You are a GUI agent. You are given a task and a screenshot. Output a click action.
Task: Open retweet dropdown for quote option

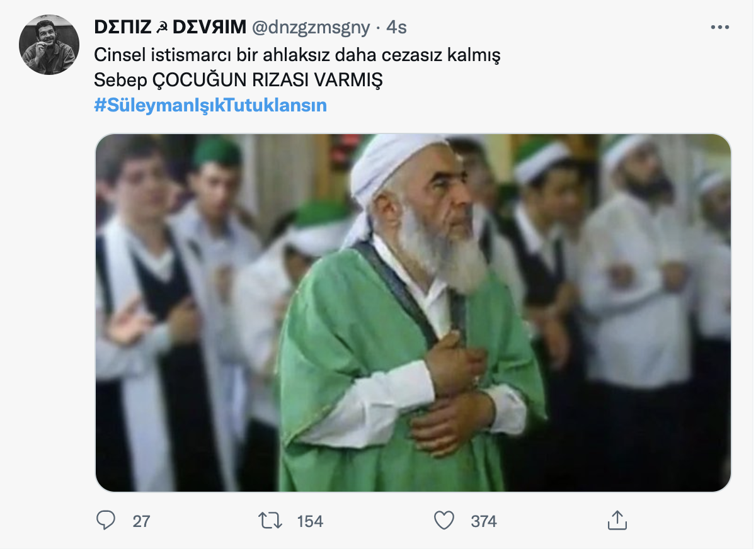(272, 521)
